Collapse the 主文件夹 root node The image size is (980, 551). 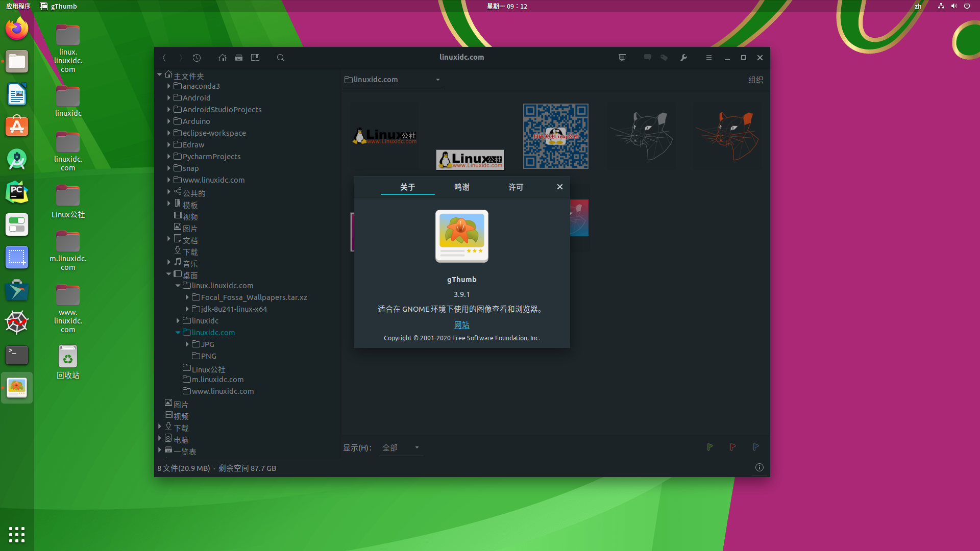[160, 74]
